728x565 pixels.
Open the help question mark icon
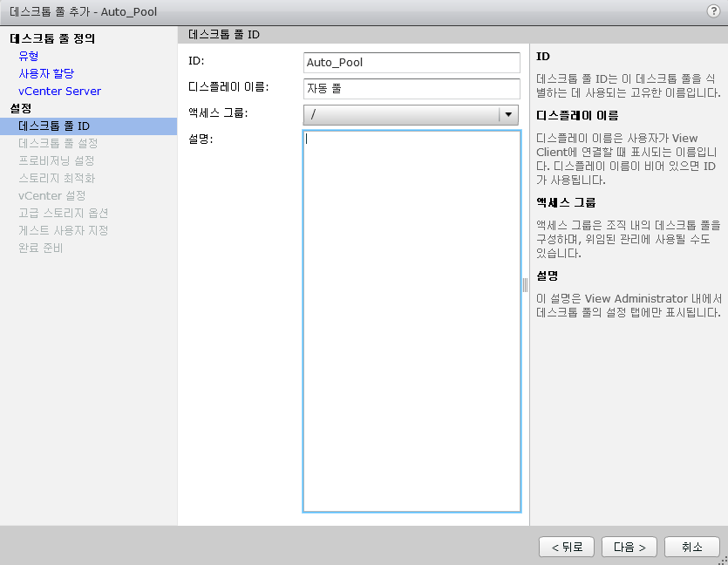(713, 11)
